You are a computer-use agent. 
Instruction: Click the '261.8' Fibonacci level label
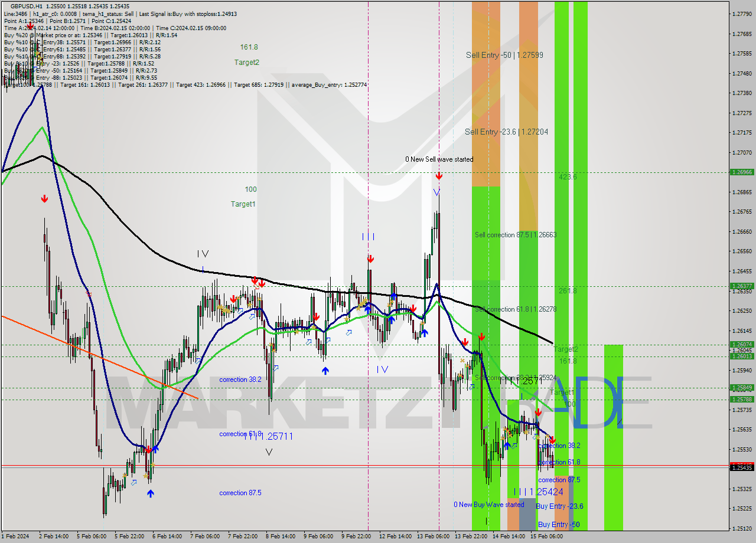568,291
